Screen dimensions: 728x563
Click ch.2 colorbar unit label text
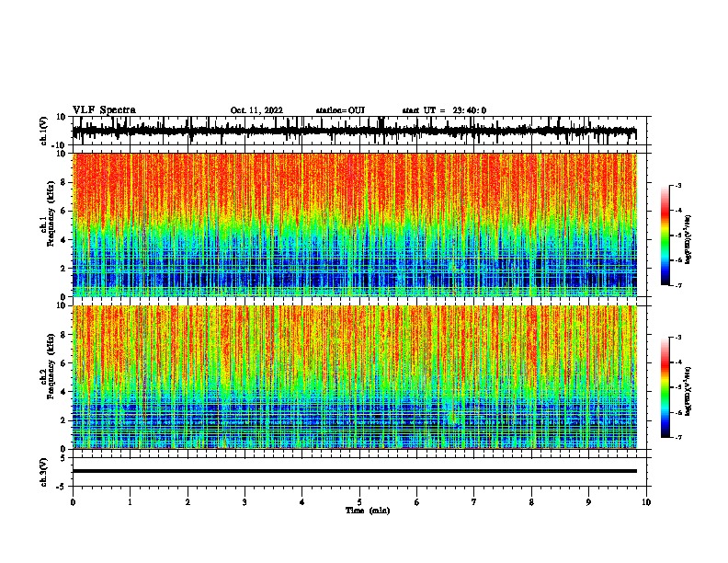pyautogui.click(x=688, y=392)
